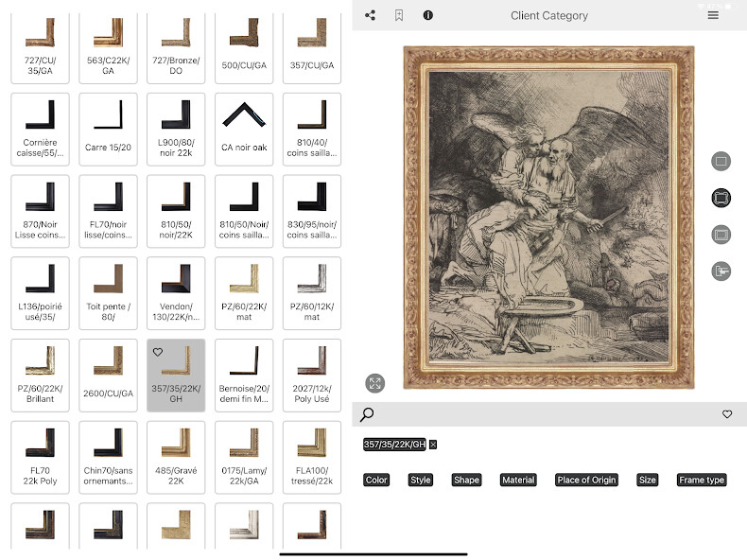747x560 pixels.
Task: Click the Frame type filter button
Action: 702,481
